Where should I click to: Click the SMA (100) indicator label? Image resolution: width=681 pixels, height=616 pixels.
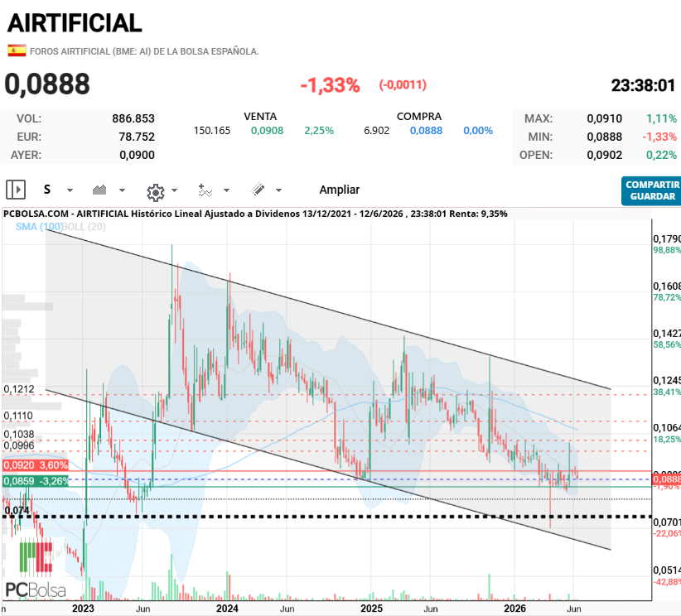tap(39, 227)
